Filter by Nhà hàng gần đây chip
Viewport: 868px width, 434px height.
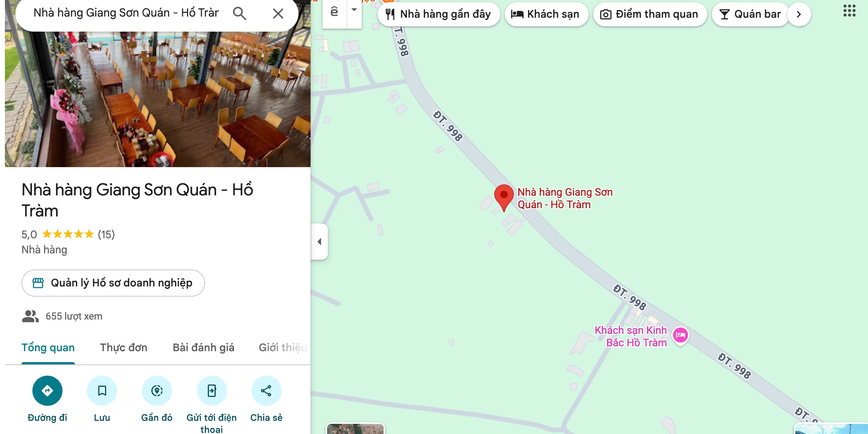click(x=439, y=14)
